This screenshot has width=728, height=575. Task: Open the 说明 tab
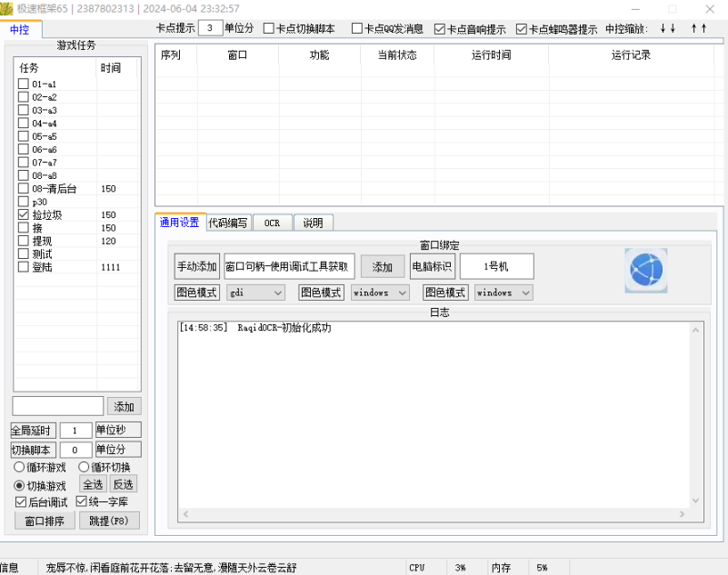(x=313, y=222)
